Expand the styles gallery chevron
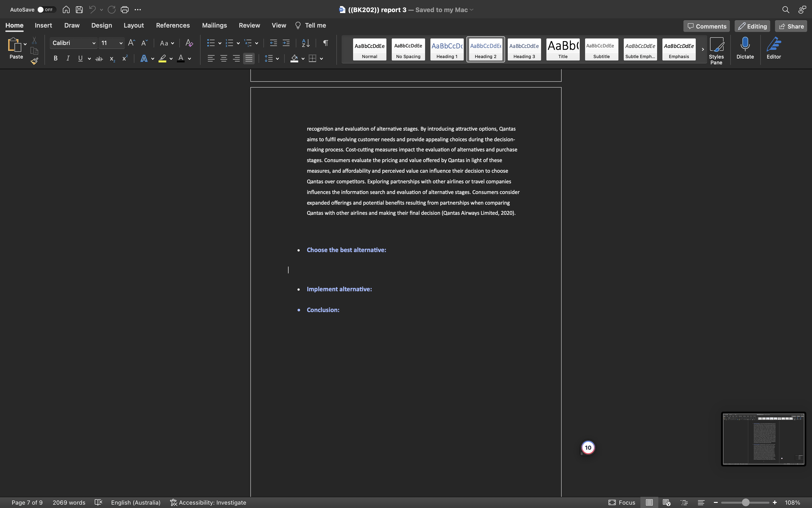 point(703,49)
